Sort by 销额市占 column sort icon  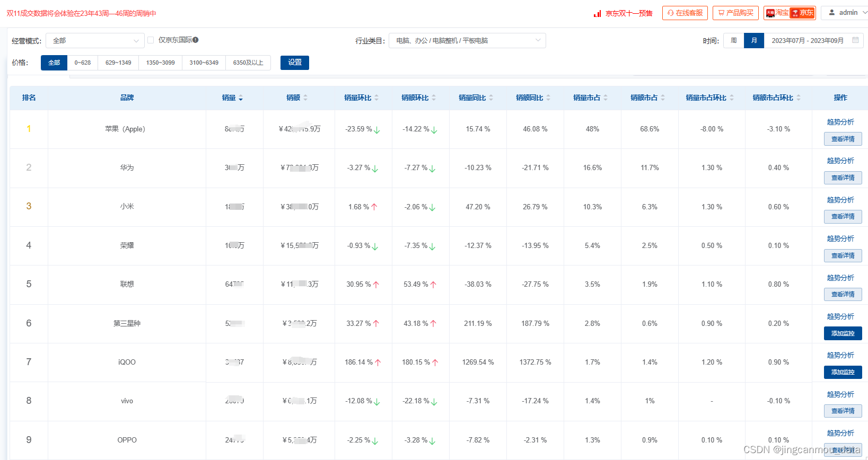tap(663, 98)
